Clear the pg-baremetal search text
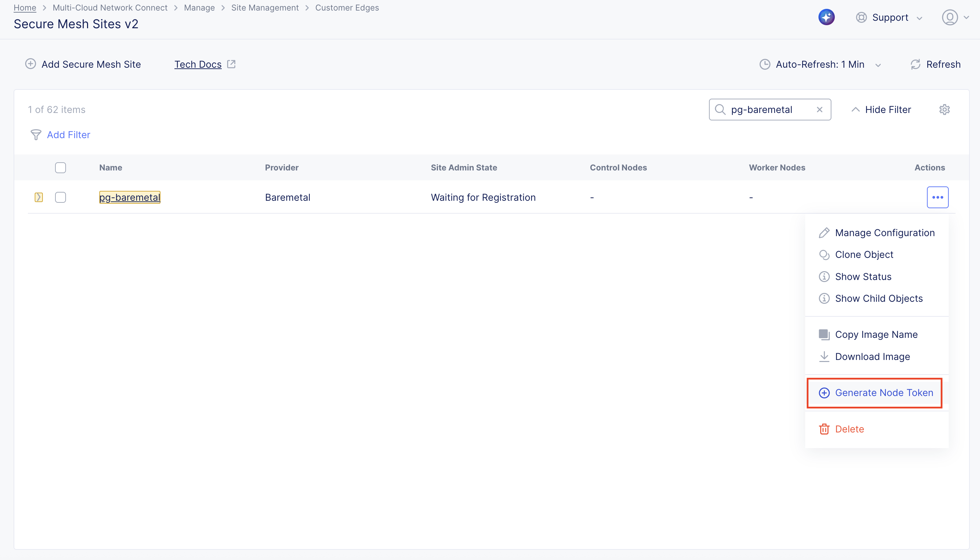The height and width of the screenshot is (560, 980). tap(820, 110)
